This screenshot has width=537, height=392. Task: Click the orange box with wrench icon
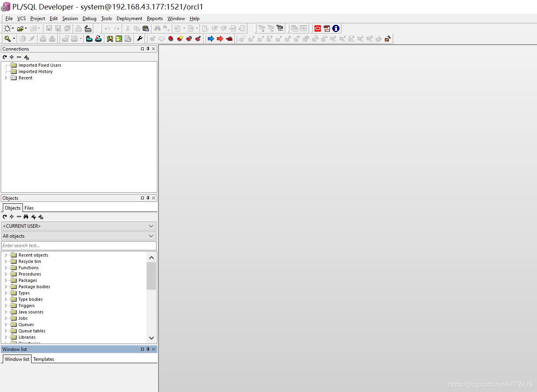pyautogui.click(x=388, y=39)
